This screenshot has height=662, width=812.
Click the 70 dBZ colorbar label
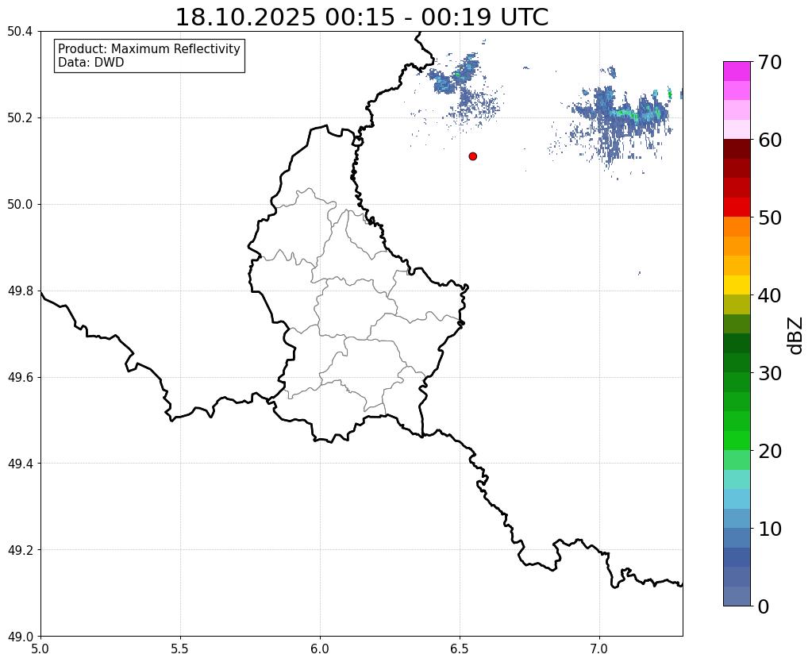[x=770, y=62]
